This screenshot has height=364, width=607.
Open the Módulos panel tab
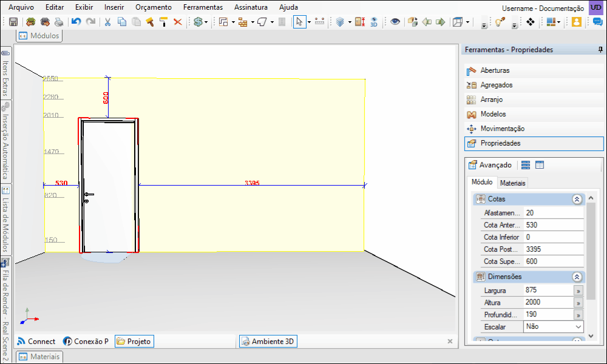39,36
